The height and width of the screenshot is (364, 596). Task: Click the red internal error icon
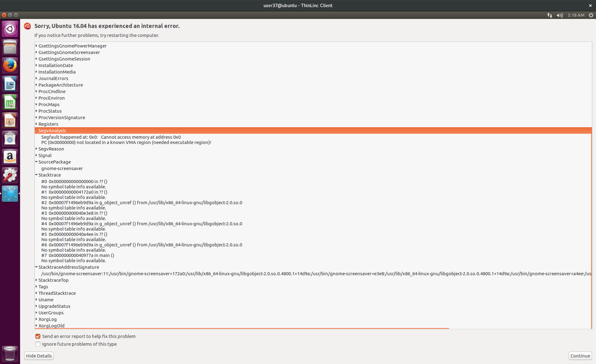coord(27,26)
